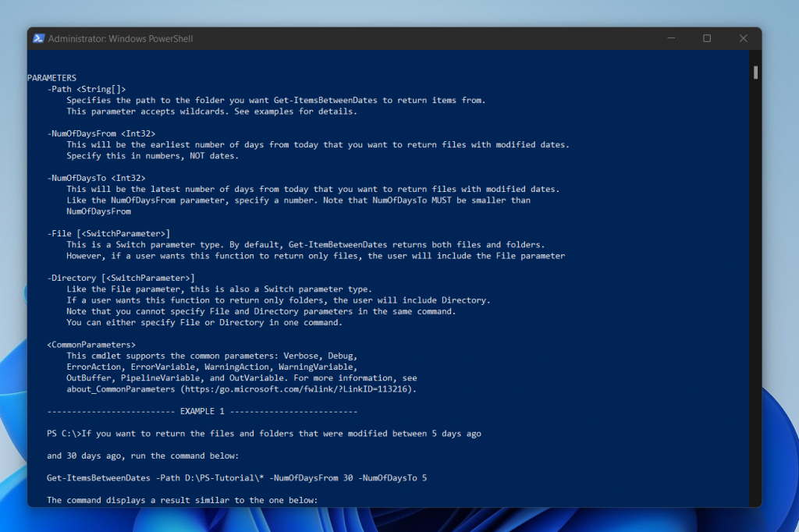Click 'If a user wants this function to return only folders' line

pos(279,300)
